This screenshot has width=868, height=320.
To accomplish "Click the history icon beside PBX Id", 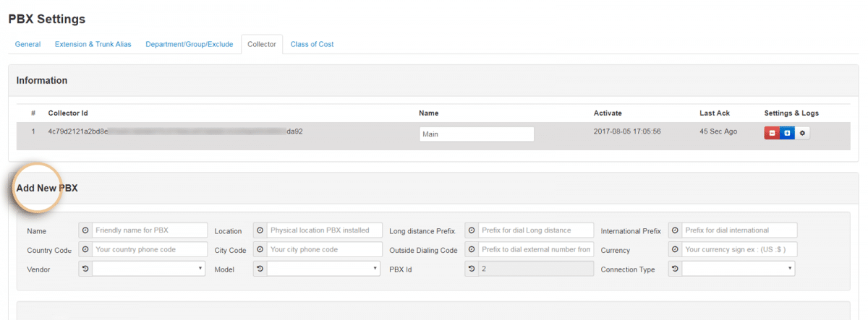I will click(x=472, y=269).
